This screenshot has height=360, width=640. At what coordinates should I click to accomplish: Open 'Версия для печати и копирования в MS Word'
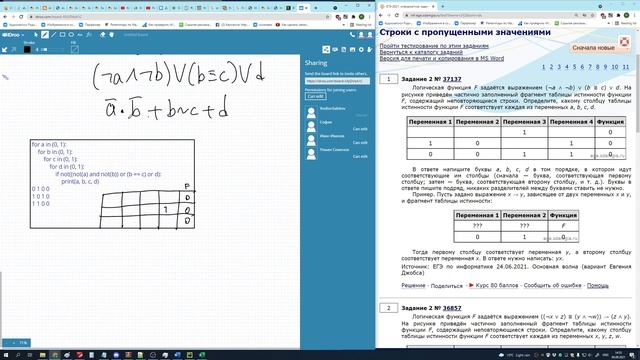442,59
